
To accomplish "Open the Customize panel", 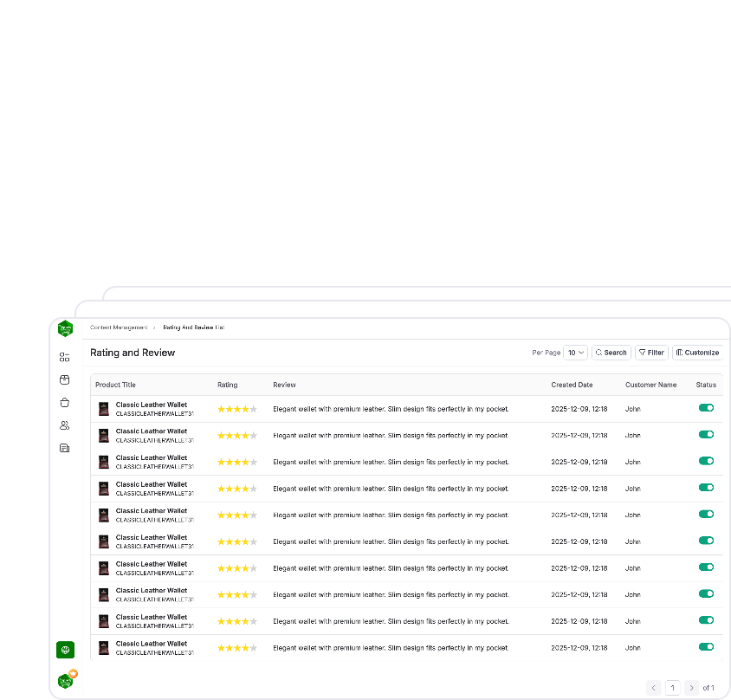I will tap(697, 353).
